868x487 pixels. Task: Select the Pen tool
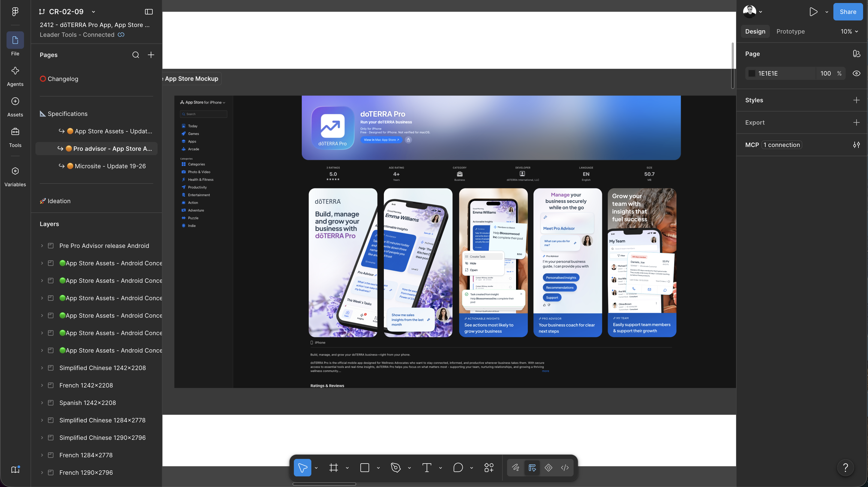coord(396,467)
